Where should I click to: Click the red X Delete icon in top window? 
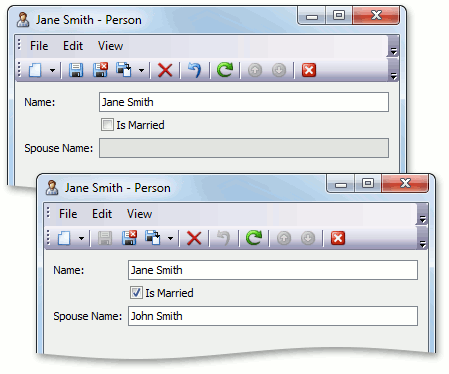(165, 70)
